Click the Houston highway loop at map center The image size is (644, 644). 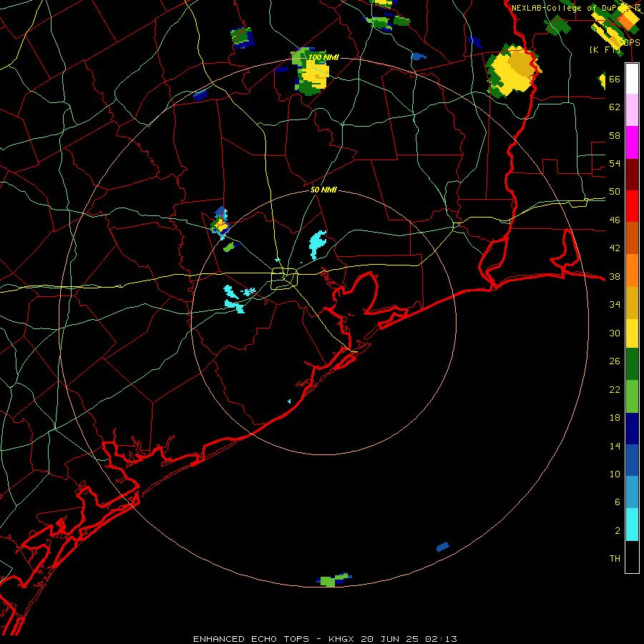[x=284, y=278]
